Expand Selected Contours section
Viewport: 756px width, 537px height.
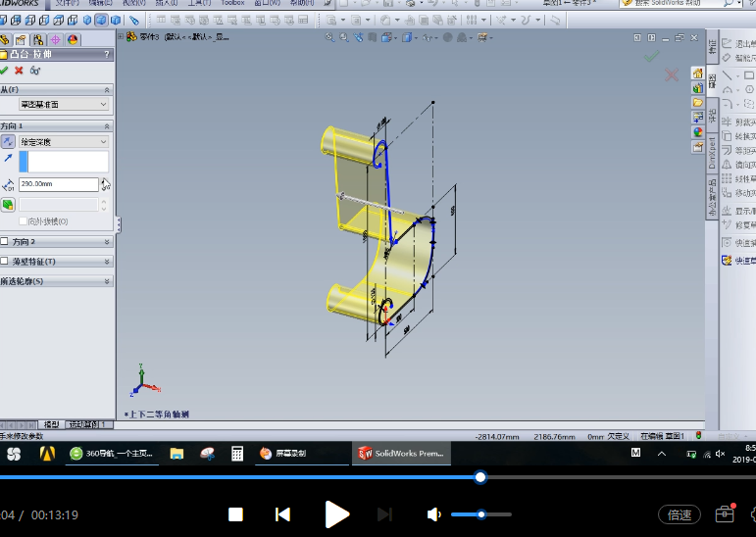57,281
